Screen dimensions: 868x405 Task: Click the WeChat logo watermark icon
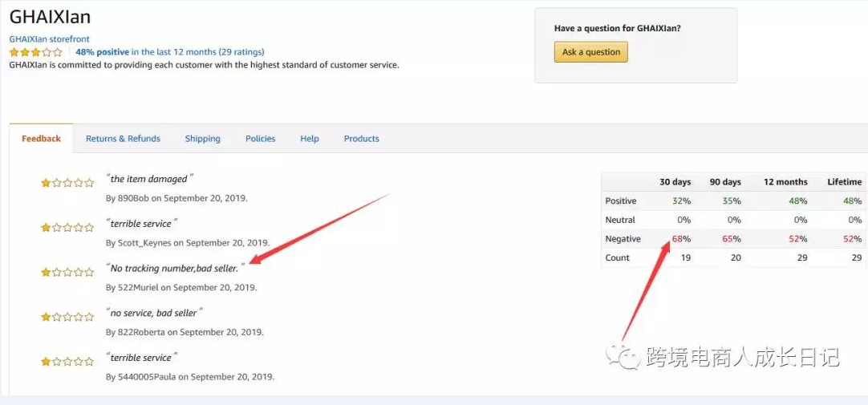coord(623,355)
